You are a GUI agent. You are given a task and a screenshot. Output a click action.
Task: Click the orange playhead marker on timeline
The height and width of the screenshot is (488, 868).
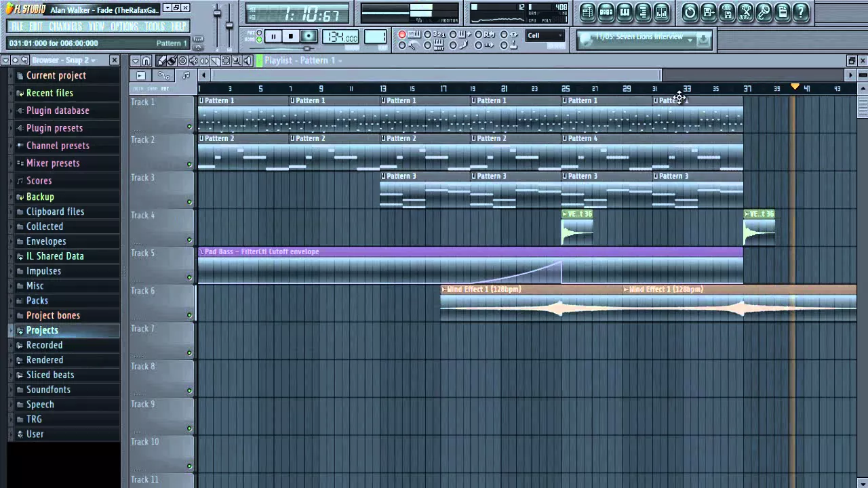tap(795, 87)
